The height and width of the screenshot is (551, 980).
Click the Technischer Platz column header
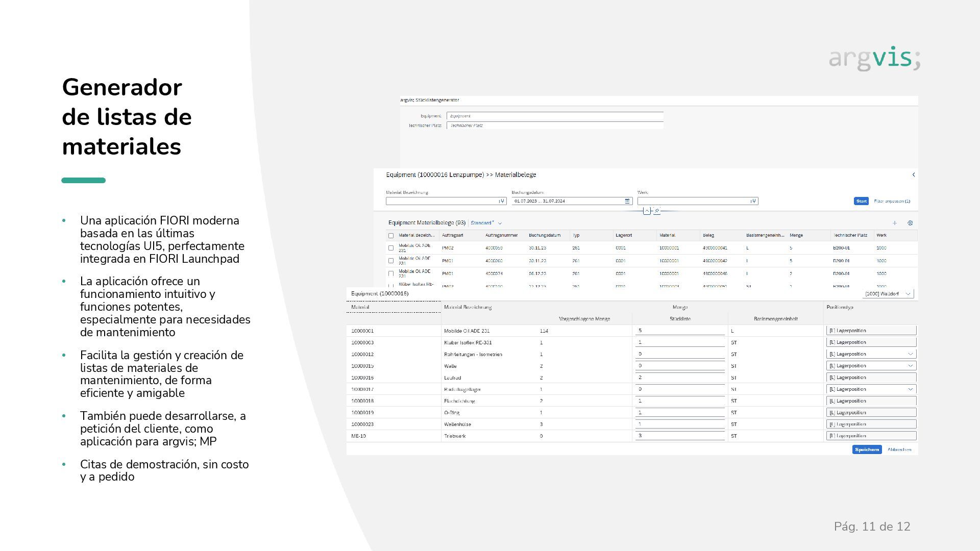[x=850, y=235]
